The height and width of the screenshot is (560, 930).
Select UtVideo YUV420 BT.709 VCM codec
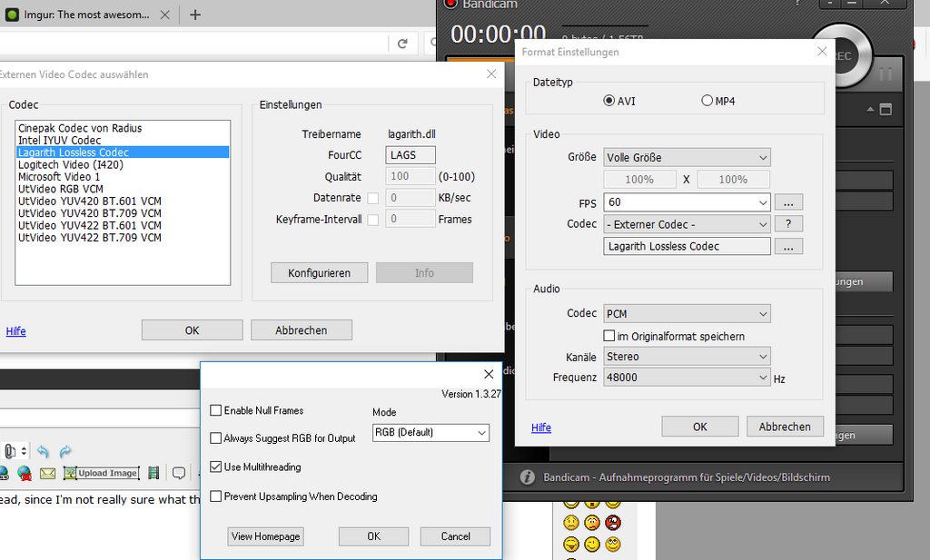click(123, 212)
